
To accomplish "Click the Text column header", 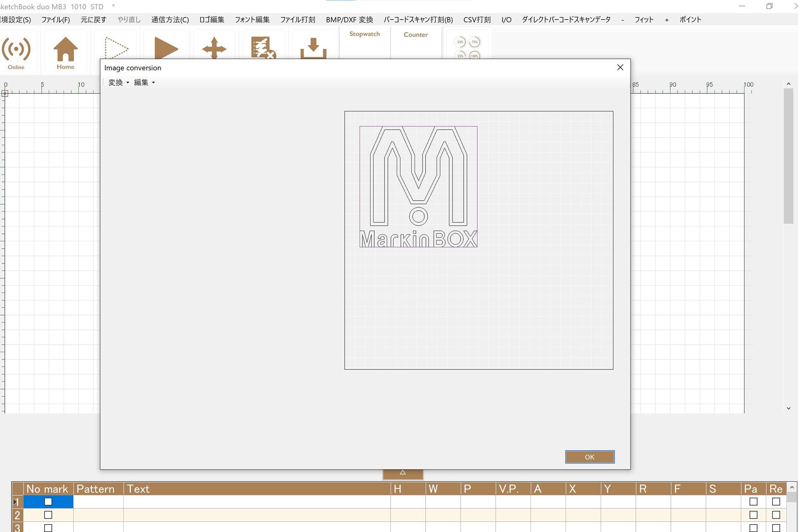I will (257, 489).
